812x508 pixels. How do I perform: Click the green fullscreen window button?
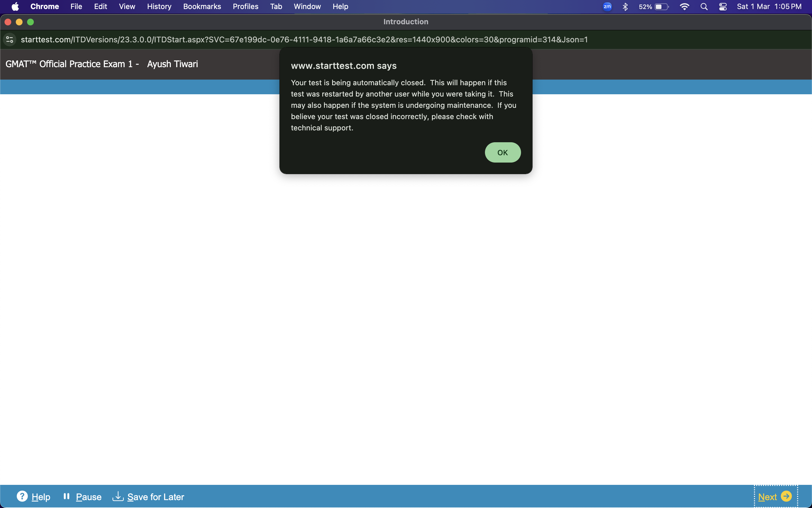(x=30, y=22)
